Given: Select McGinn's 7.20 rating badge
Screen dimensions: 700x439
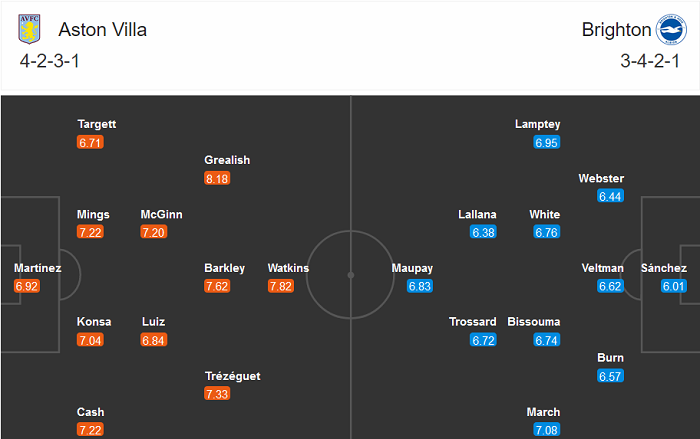Looking at the screenshot, I should point(154,232).
